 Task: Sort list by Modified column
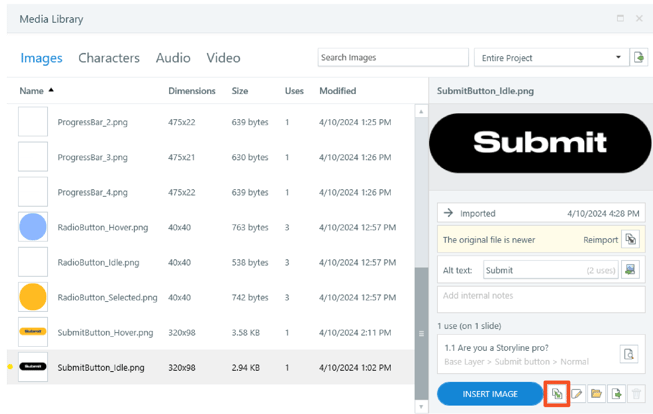338,91
